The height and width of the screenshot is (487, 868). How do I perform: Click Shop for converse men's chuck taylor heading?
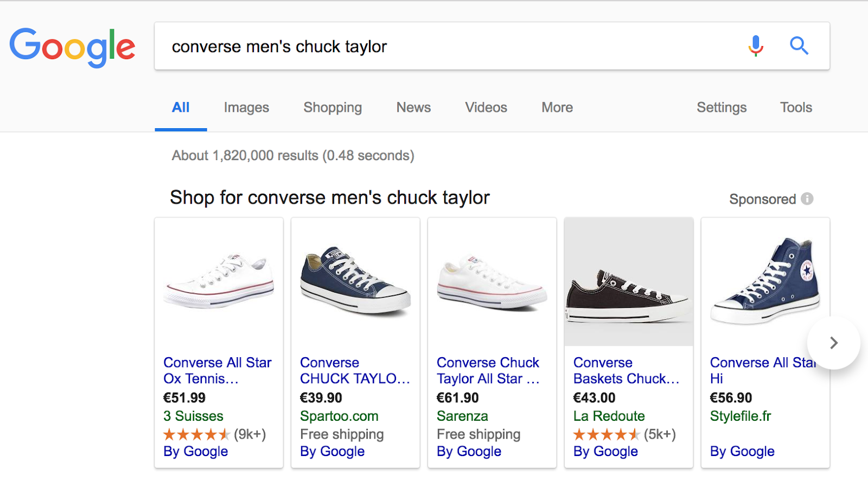[330, 198]
